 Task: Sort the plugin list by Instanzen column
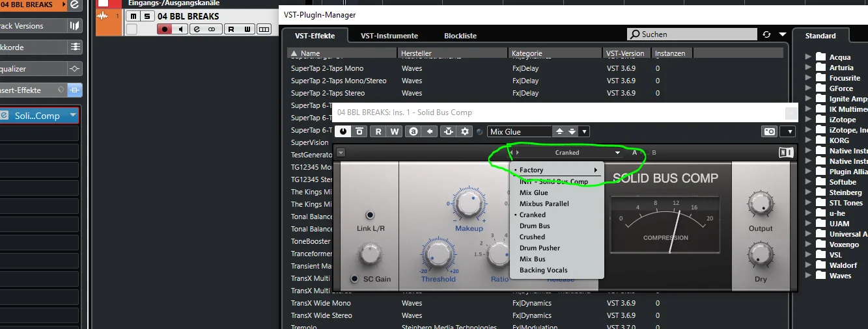[671, 53]
